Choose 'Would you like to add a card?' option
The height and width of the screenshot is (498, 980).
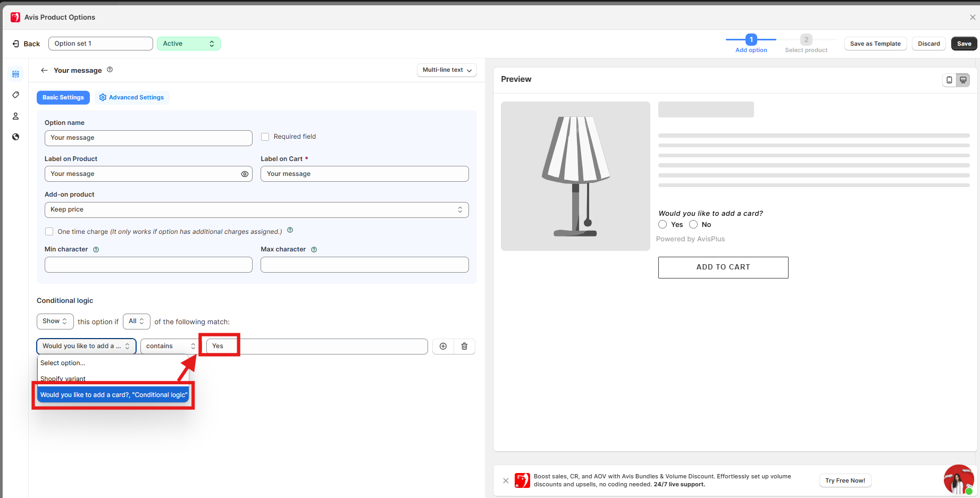[x=113, y=395]
